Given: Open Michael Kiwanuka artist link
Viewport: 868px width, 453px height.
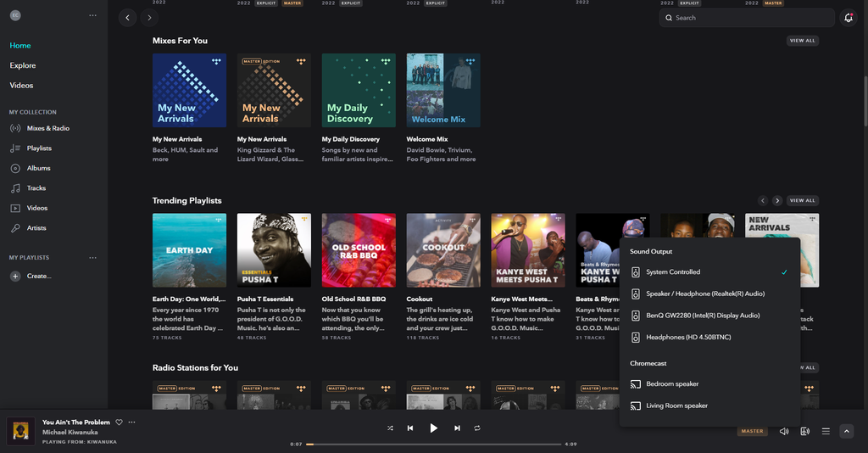Looking at the screenshot, I should coord(70,432).
